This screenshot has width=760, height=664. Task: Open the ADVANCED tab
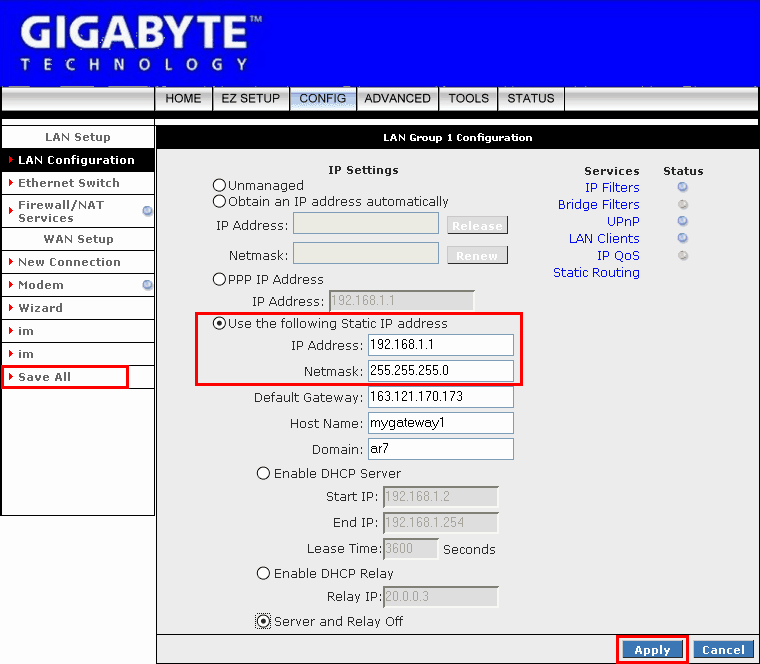397,98
